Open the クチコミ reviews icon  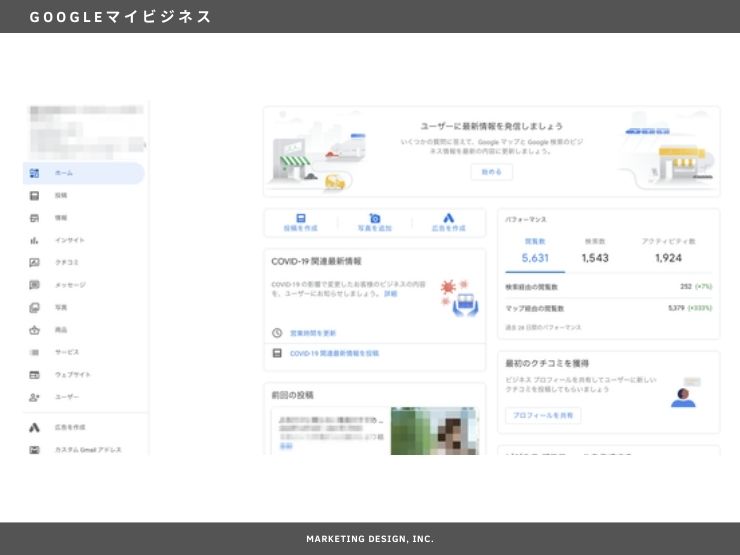coord(34,262)
